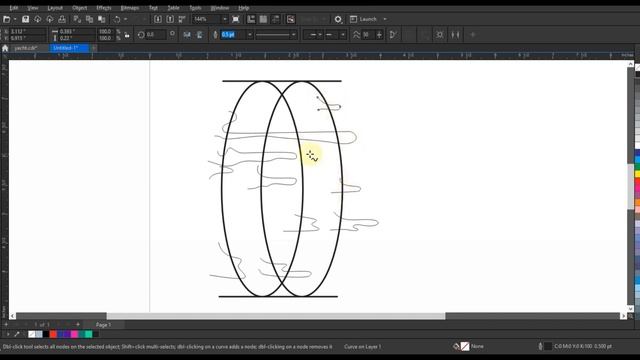The image size is (640, 360).
Task: Click the mirror-arrows icon beside Bounding box
Action: tap(455, 35)
